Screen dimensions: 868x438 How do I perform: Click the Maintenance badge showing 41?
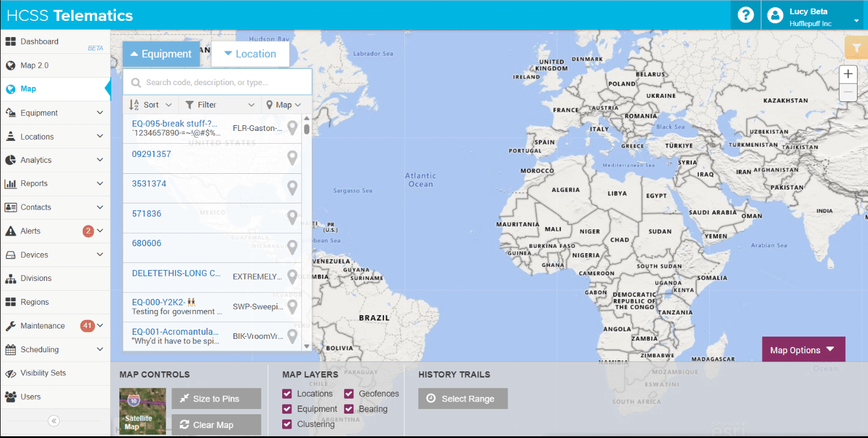[x=87, y=326]
